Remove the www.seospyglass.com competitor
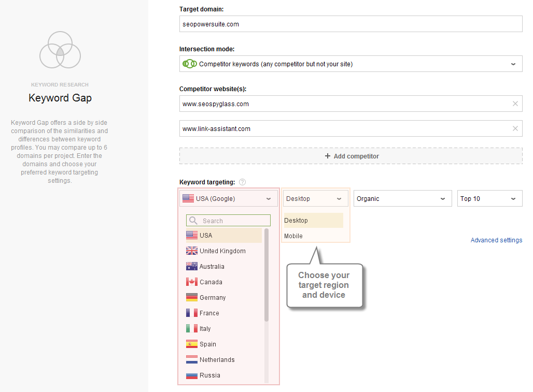The image size is (533, 392). tap(515, 104)
